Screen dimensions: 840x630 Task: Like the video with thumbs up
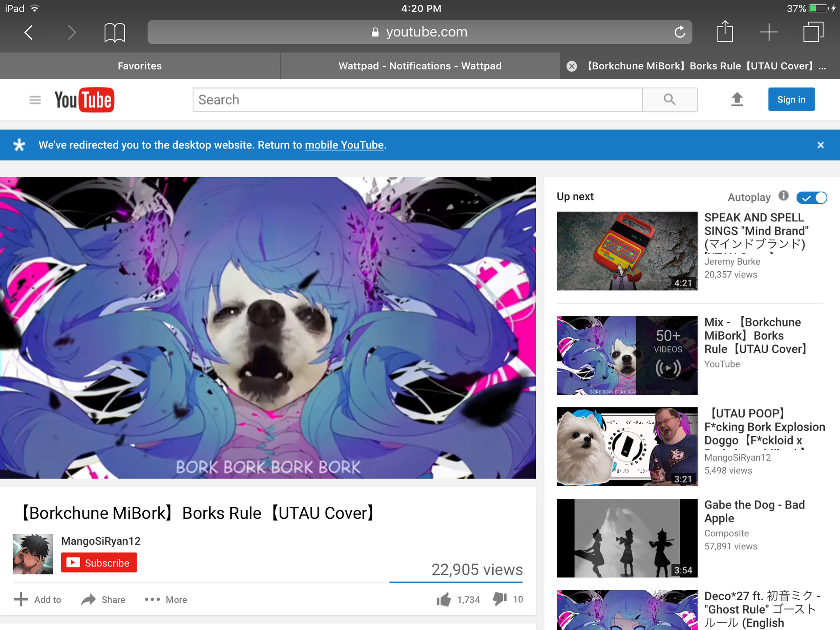click(x=444, y=599)
